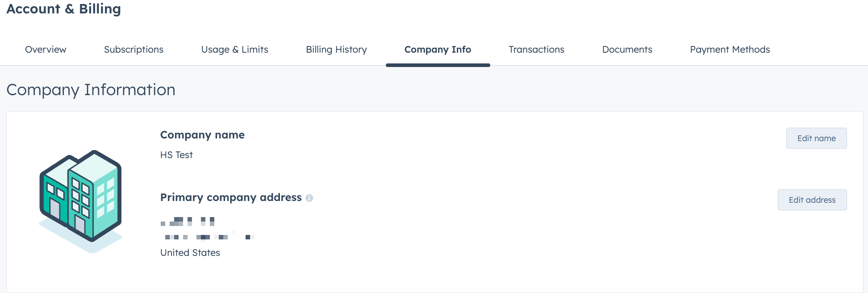Screen dimensions: 868x293
Task: Open the Overview tab
Action: (x=46, y=50)
